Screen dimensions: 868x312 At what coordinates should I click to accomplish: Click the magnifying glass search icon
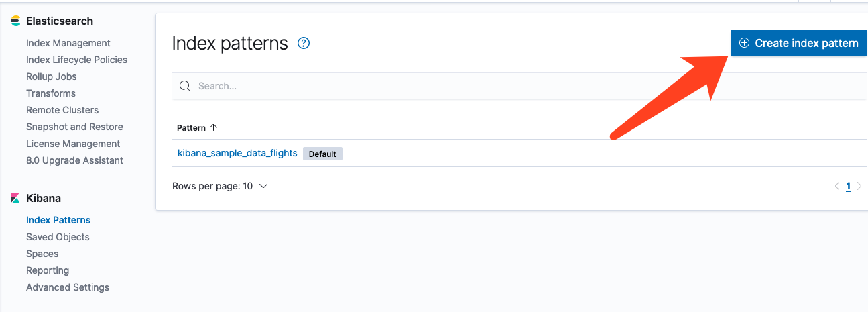pos(185,86)
